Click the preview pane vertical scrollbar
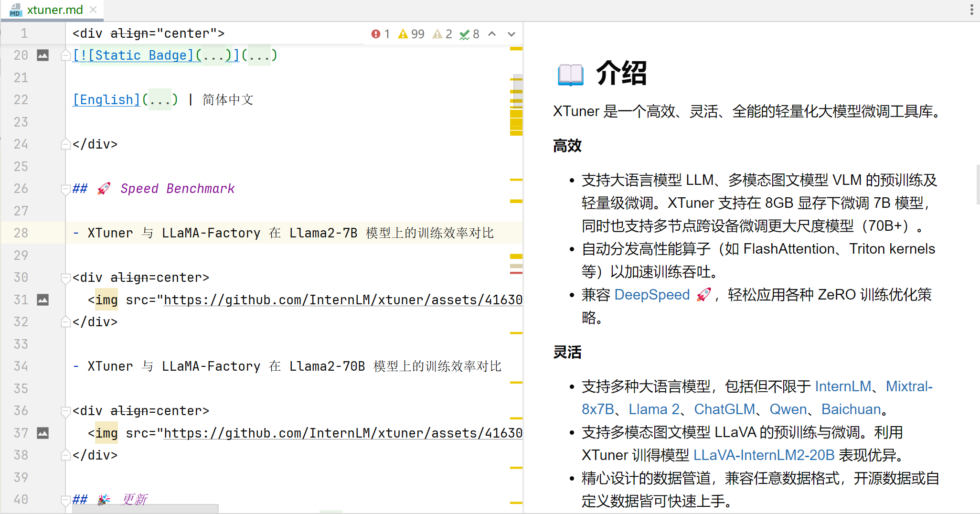 978,184
